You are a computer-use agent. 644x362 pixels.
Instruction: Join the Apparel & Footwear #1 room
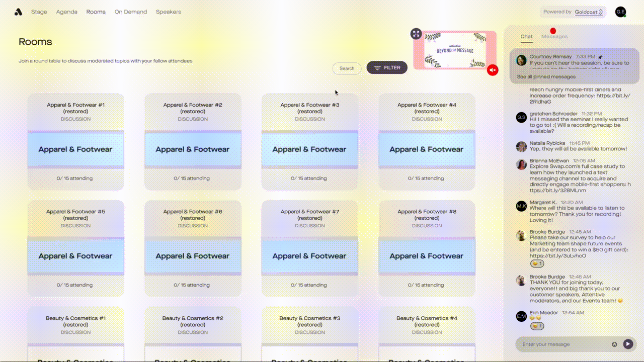pyautogui.click(x=75, y=141)
